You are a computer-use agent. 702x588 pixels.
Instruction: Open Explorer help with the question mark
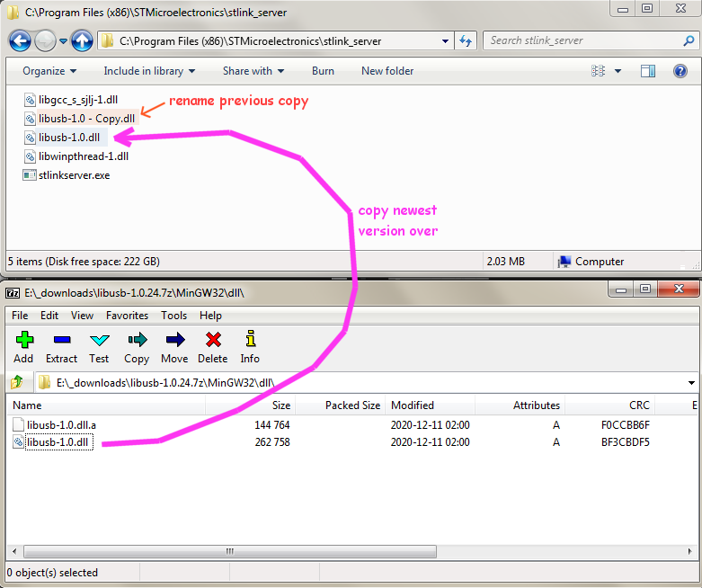(x=680, y=71)
